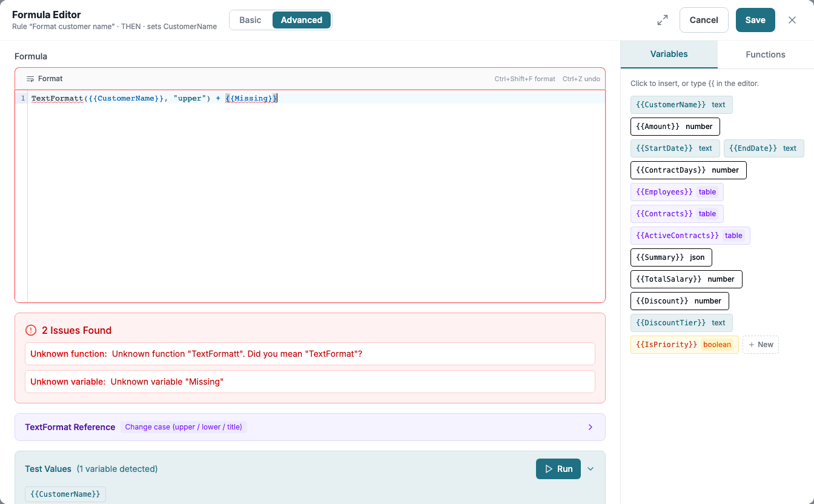The image size is (814, 504).
Task: Collapse the Test Values panel chevron
Action: pyautogui.click(x=591, y=469)
